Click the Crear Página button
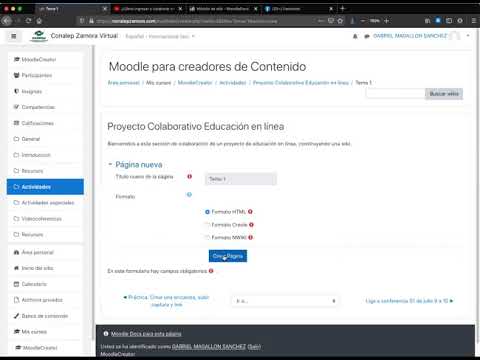The image size is (480, 360). pos(228,256)
